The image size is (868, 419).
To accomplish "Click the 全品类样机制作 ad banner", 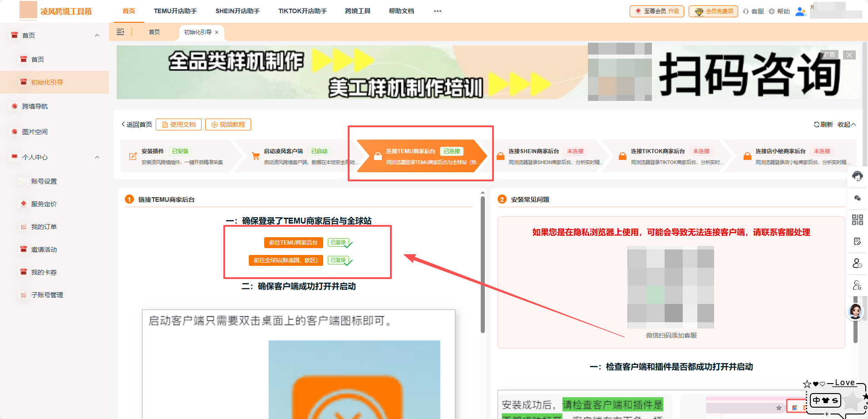I will point(488,72).
